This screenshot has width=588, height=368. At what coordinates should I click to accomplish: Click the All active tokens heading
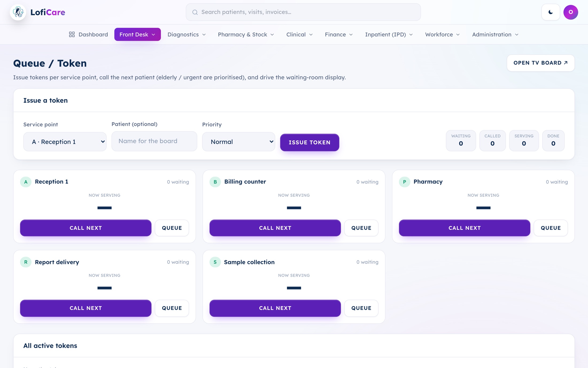point(50,346)
